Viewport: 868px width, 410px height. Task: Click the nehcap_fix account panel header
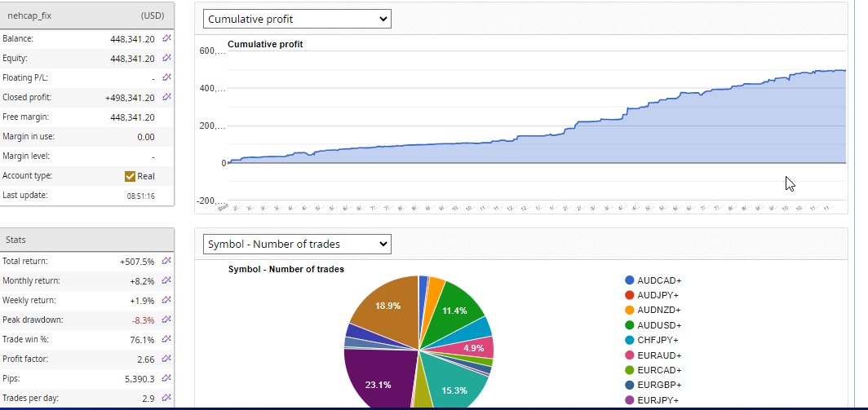[87, 15]
